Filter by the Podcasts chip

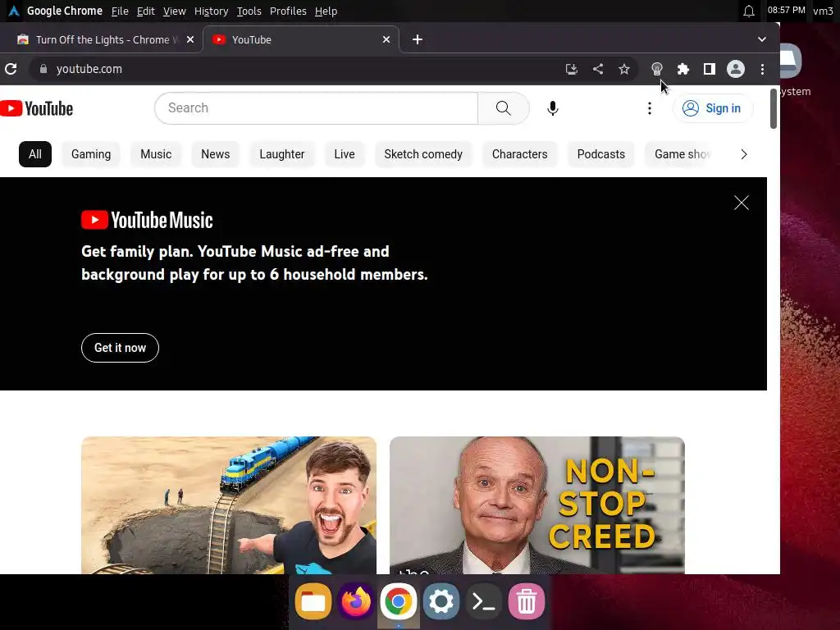click(x=601, y=154)
